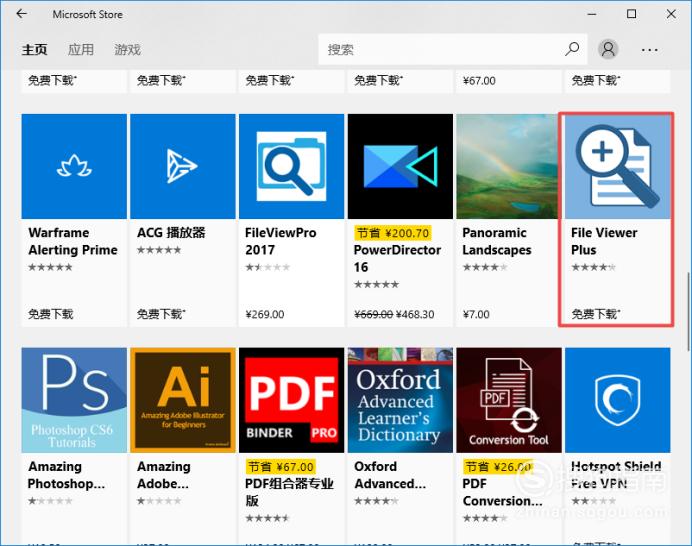This screenshot has width=692, height=546.
Task: Click Amazing Adobe... title text
Action: click(x=164, y=475)
